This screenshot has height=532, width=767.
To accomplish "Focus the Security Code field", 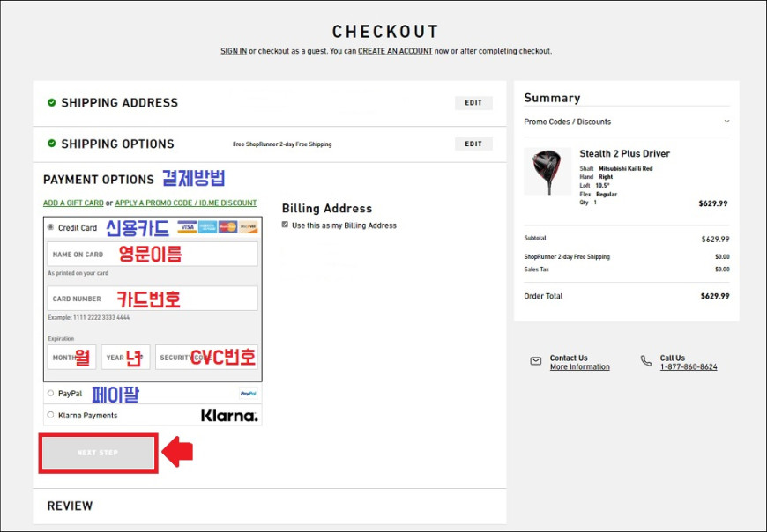I will (x=206, y=357).
